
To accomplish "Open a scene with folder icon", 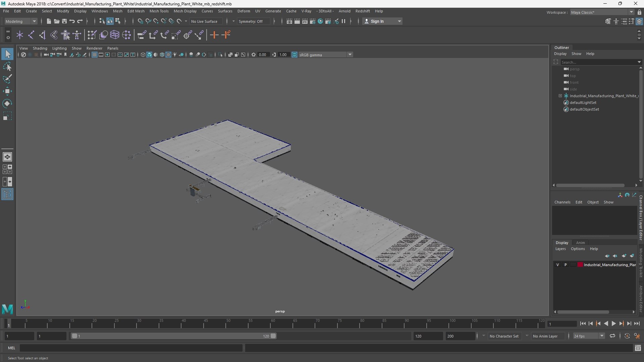I will (56, 21).
